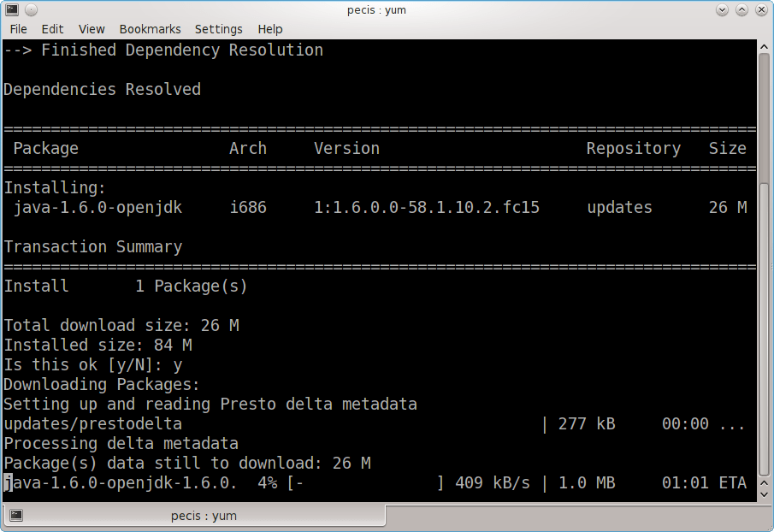The image size is (774, 532).
Task: Click 'Processing delta metadata' line
Action: click(x=121, y=444)
